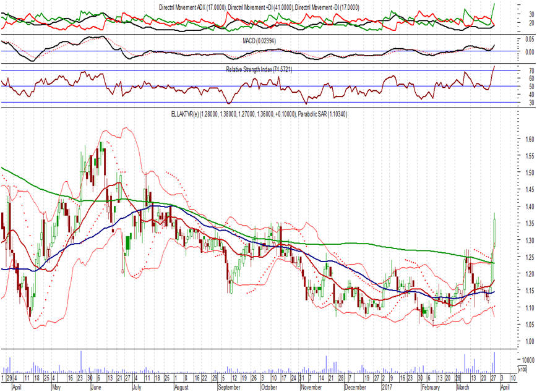
Task: Select the September month on the time axis
Action: tap(230, 387)
